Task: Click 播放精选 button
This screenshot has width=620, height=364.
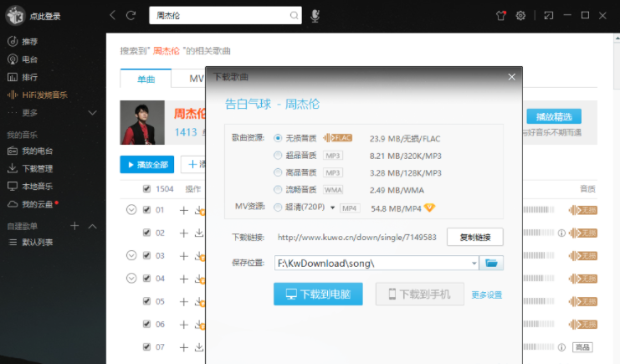Action: click(554, 116)
